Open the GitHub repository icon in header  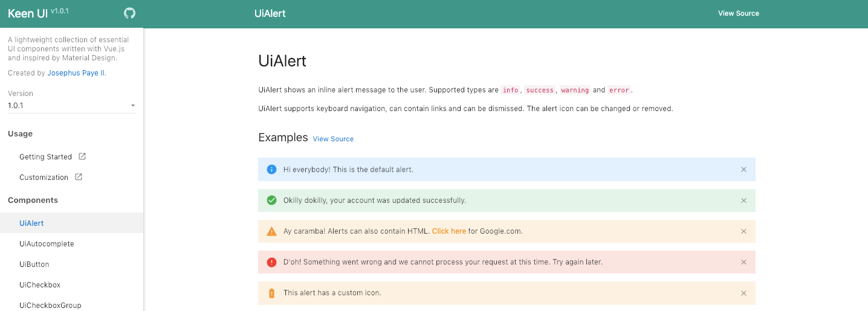click(x=129, y=13)
